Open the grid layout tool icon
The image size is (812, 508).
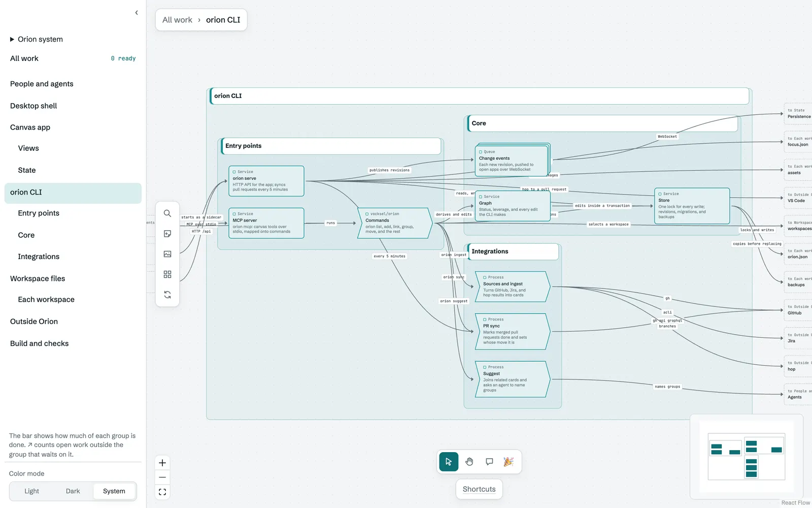point(167,274)
